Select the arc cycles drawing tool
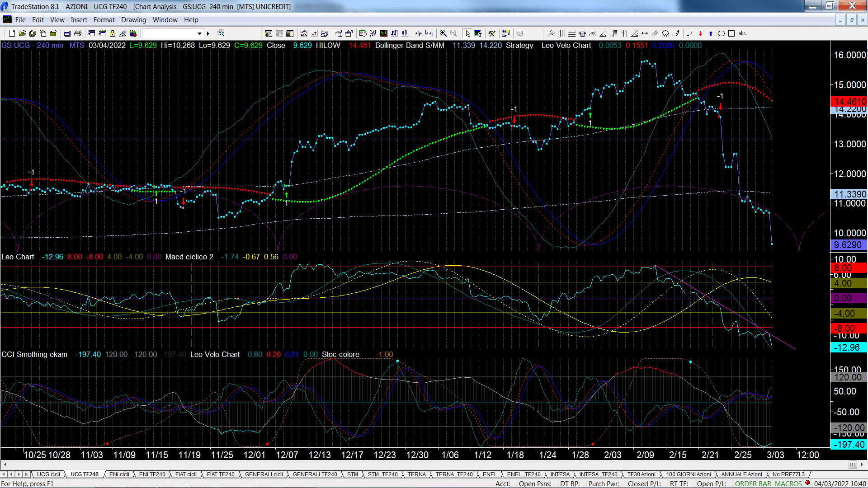868x488 pixels. tap(665, 33)
